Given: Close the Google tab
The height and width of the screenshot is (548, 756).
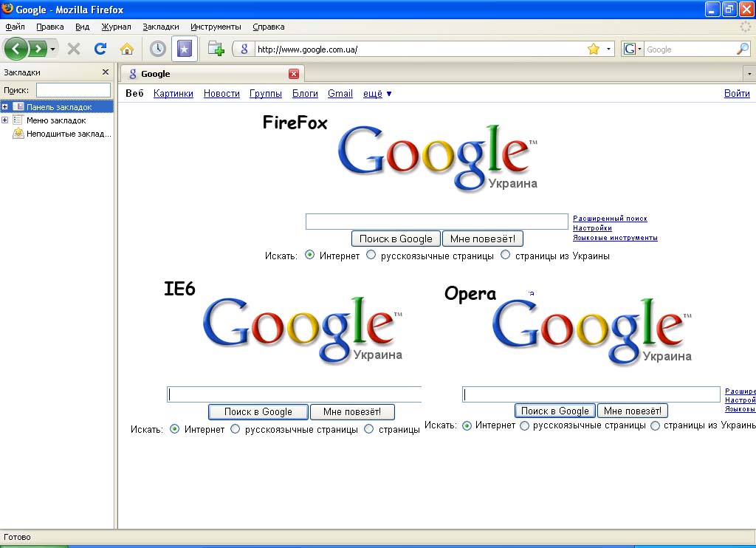Looking at the screenshot, I should [294, 74].
